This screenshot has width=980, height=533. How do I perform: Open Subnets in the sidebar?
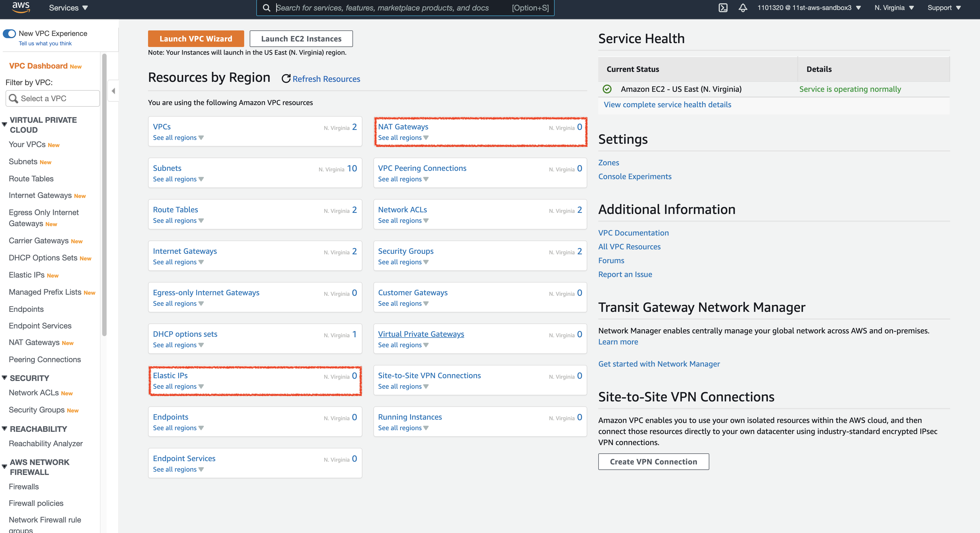(23, 161)
